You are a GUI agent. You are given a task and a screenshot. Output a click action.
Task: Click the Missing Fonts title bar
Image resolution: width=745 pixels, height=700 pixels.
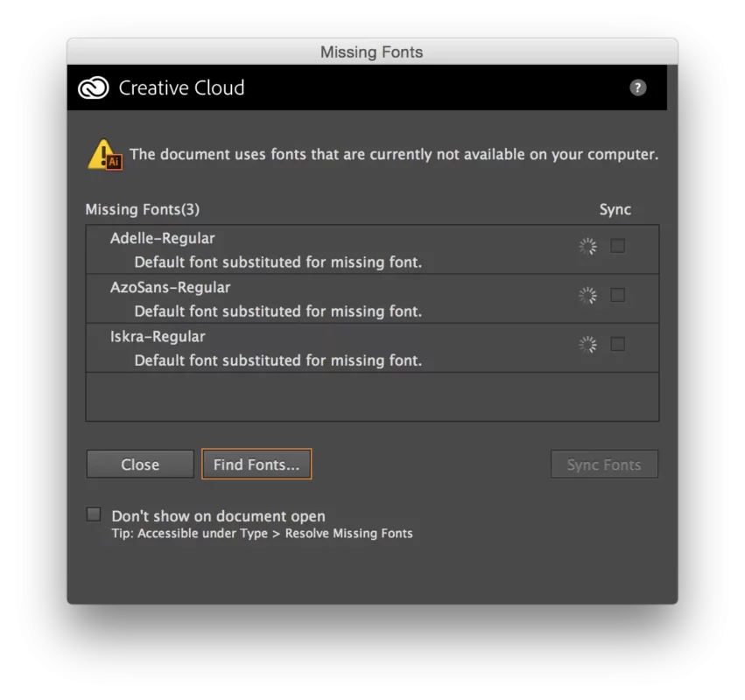click(371, 52)
